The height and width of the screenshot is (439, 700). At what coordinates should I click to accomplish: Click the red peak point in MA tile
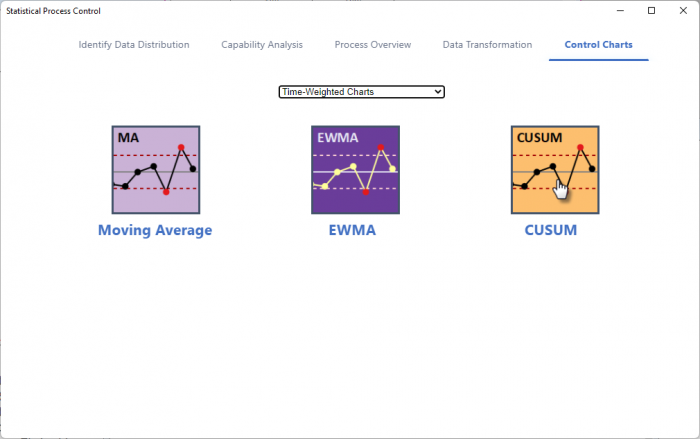click(181, 147)
